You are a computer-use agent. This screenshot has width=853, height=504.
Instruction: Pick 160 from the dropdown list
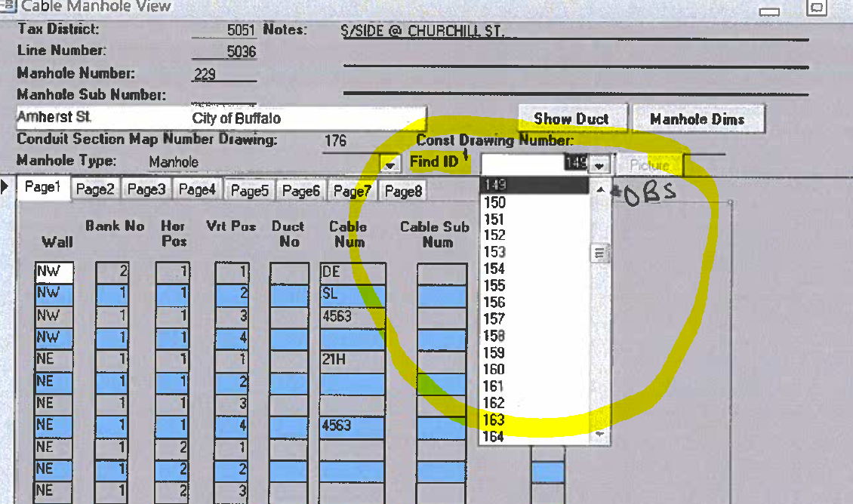(534, 370)
